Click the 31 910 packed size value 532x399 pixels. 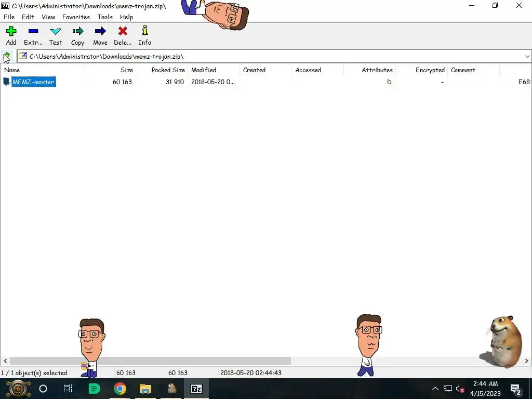175,82
